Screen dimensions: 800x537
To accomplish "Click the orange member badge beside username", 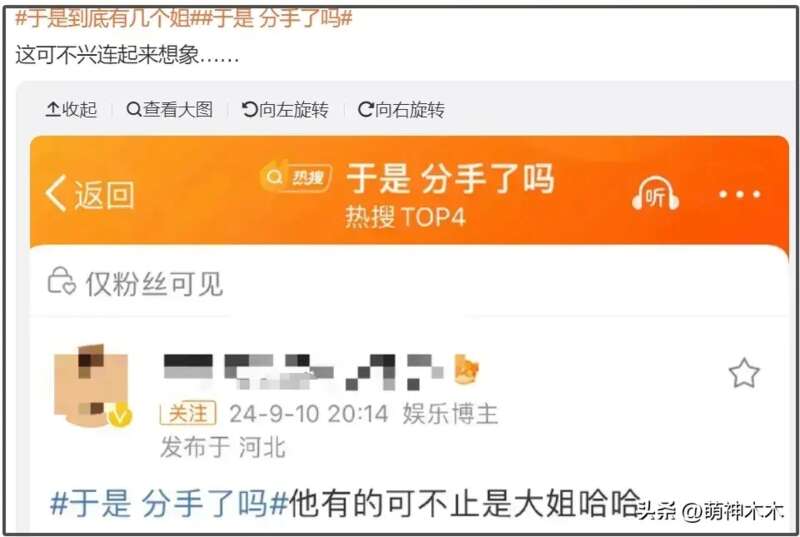I will point(466,369).
